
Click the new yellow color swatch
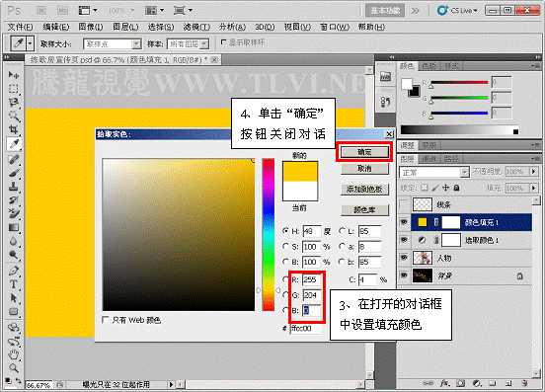point(300,172)
